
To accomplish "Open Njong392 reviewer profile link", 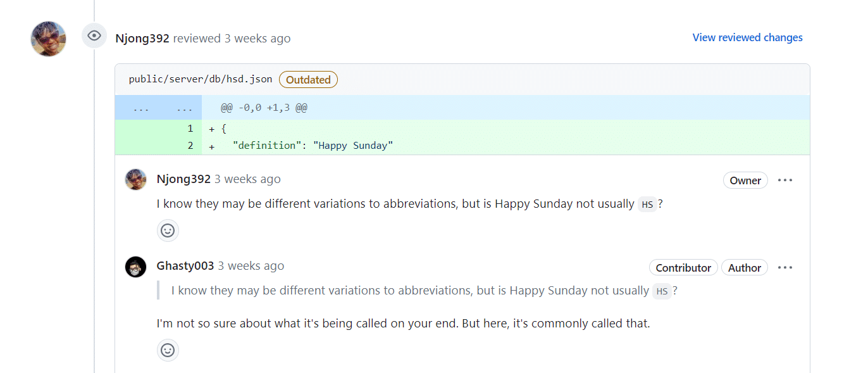I will click(142, 38).
